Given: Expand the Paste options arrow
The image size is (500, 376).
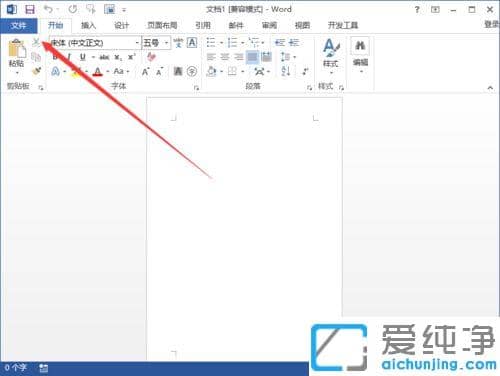Looking at the screenshot, I should 17,73.
